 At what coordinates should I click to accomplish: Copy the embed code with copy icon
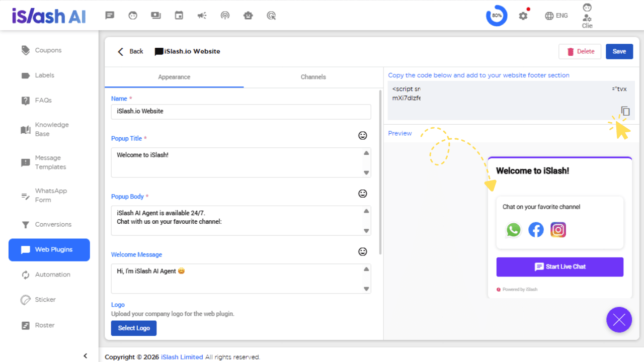(625, 111)
